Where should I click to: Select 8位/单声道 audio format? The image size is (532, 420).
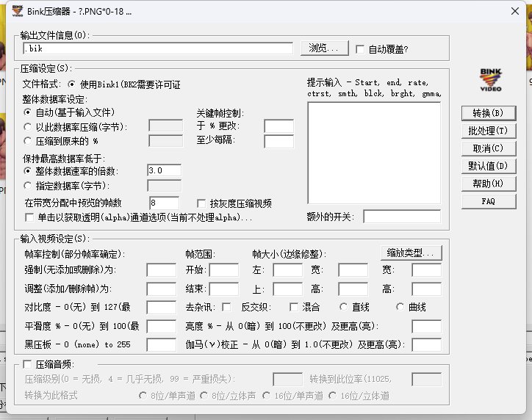pyautogui.click(x=143, y=396)
